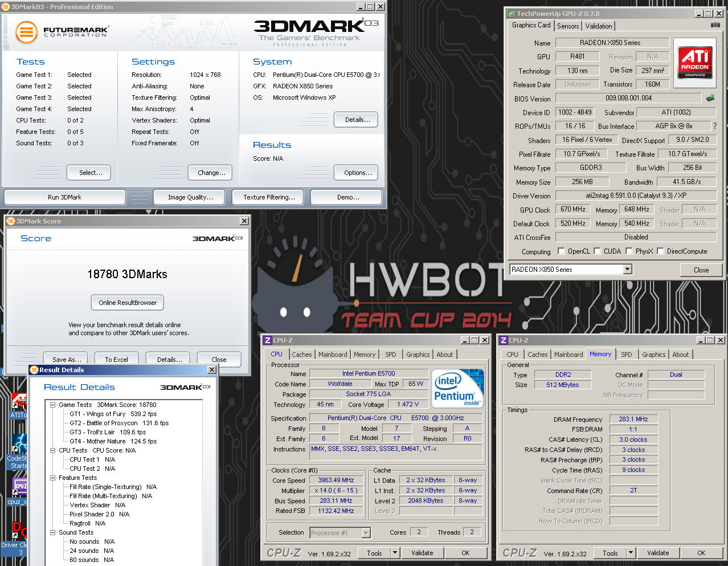Close the 3DMark Score window
The image size is (728, 566).
click(244, 221)
